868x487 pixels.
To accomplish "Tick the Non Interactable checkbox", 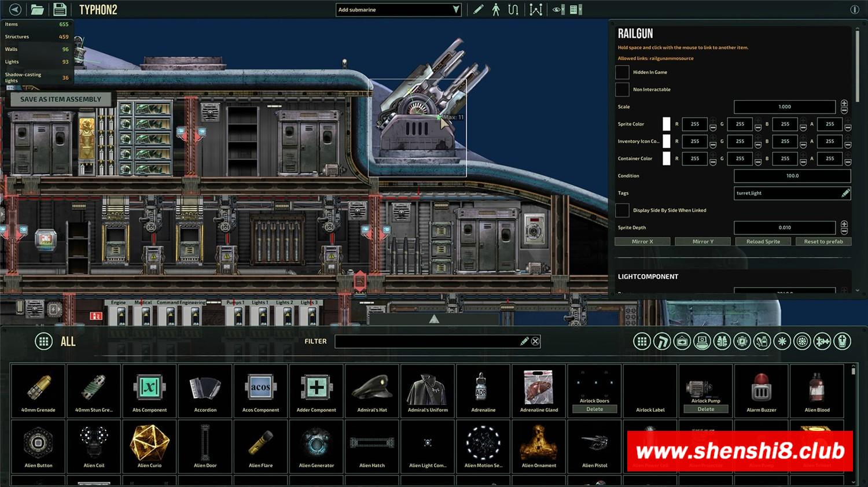I will point(622,89).
